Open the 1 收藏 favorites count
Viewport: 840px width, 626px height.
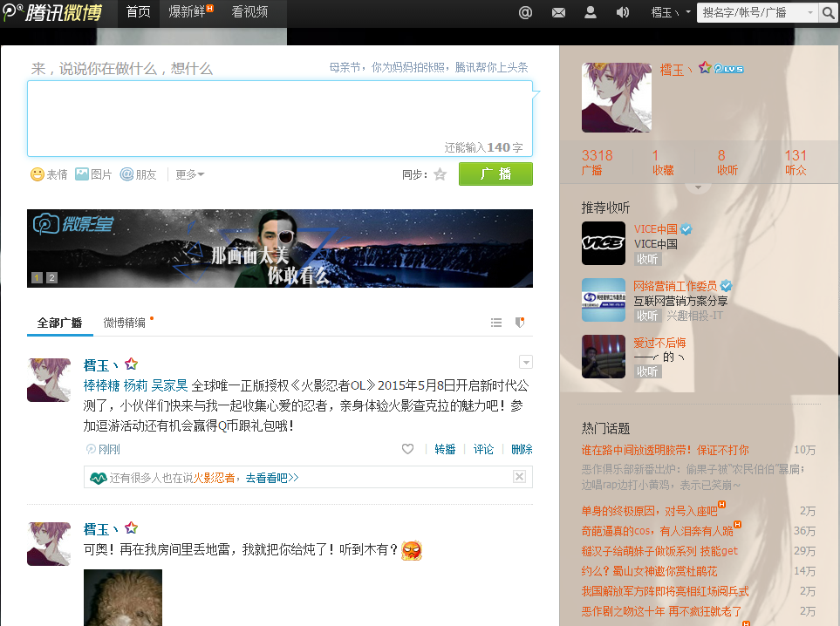(x=663, y=162)
